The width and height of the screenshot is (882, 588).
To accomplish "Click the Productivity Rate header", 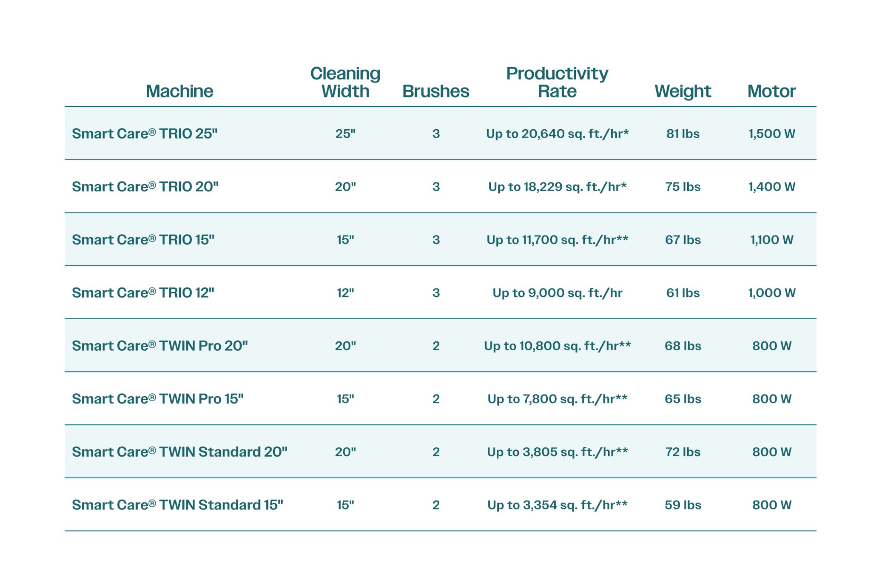I will pyautogui.click(x=557, y=82).
